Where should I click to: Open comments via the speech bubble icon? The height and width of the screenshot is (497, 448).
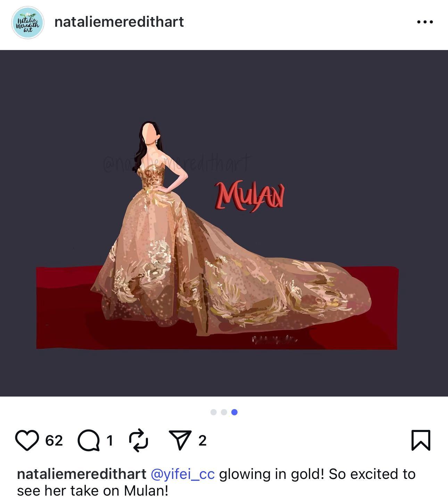(x=89, y=440)
